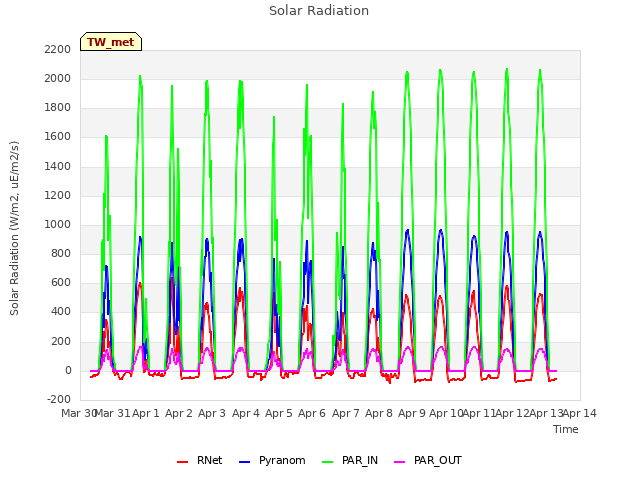This screenshot has height=480, width=640.
Task: Click the TW_met annotation label
Action: (x=111, y=42)
